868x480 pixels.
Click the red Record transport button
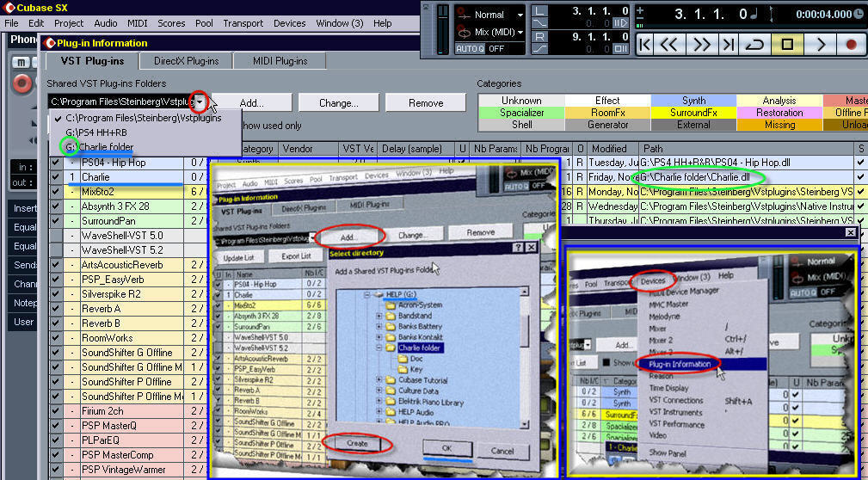click(852, 44)
